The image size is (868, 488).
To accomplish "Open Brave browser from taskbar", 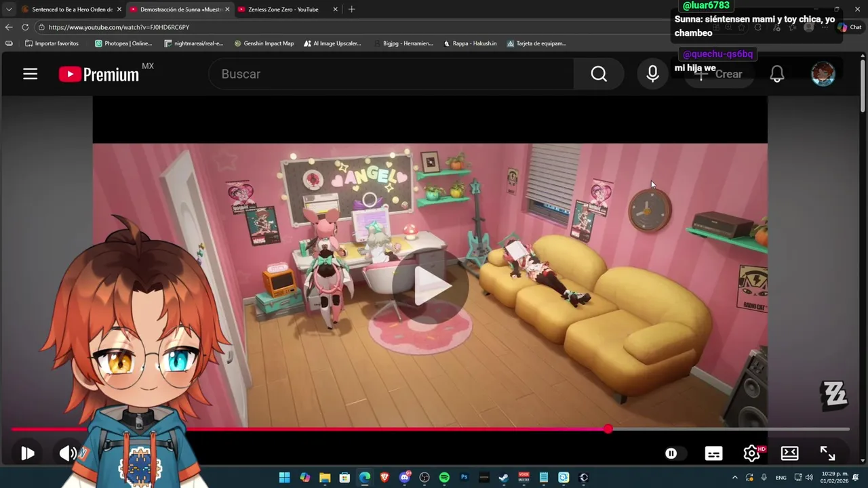I will point(384,478).
